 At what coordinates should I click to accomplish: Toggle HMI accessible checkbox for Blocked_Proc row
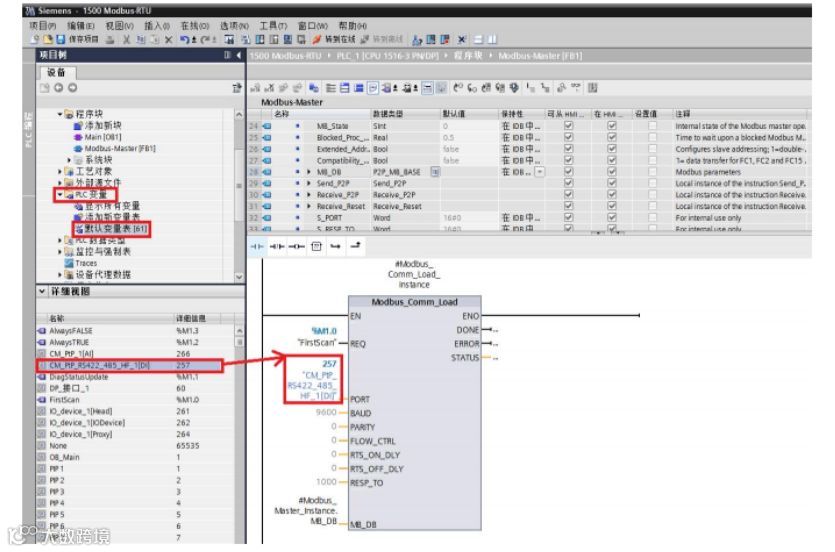click(568, 137)
